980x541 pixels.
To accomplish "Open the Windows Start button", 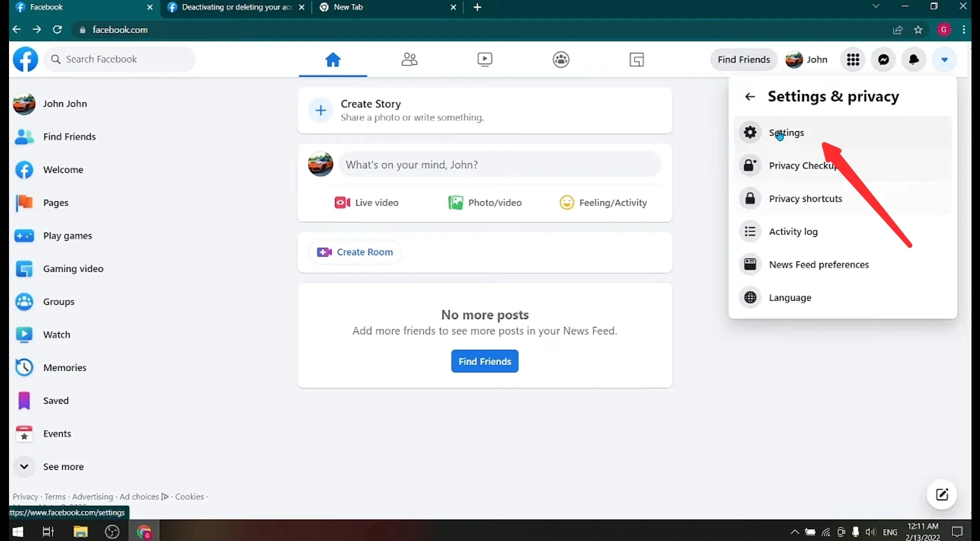I will point(18,531).
